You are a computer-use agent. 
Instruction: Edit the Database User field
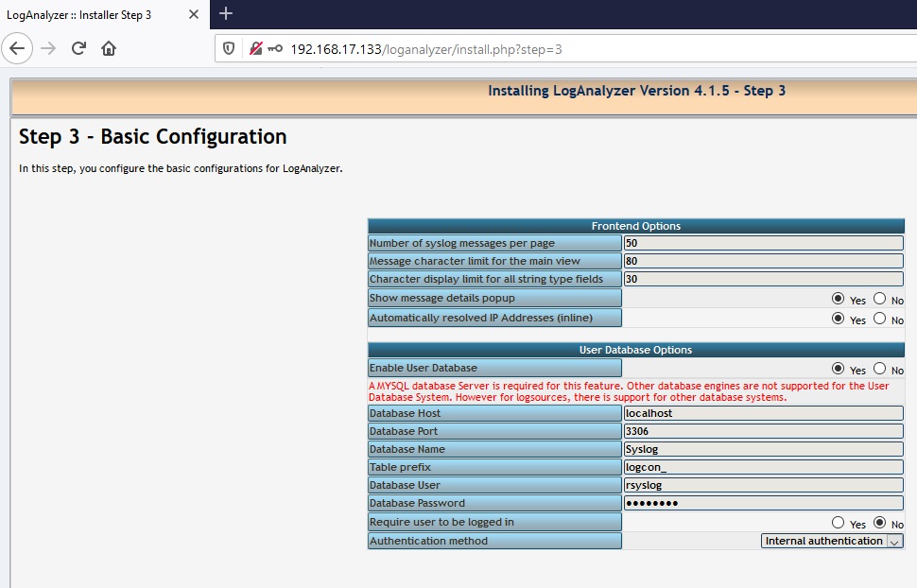tap(763, 485)
